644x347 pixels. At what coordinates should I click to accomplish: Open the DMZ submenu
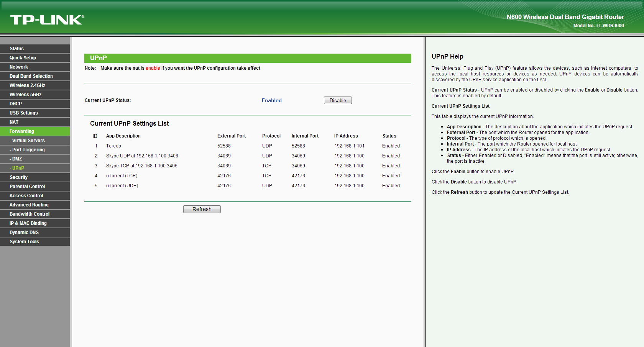(35, 159)
